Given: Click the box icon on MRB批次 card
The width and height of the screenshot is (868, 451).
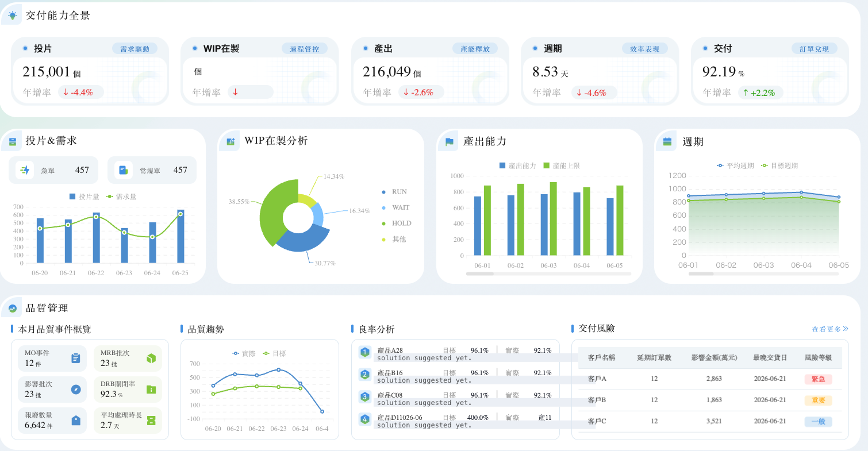Looking at the screenshot, I should coord(151,358).
